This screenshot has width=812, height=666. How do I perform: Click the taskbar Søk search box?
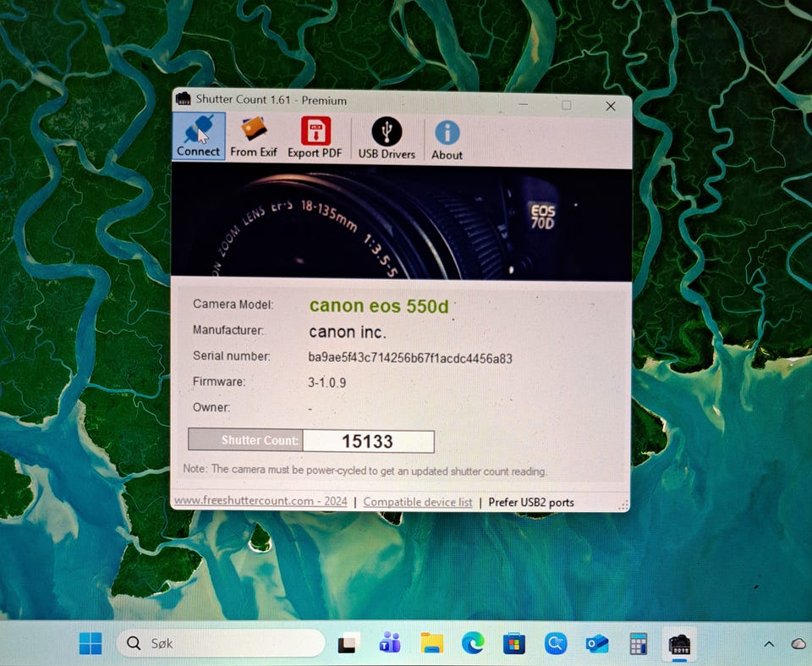coord(221,643)
